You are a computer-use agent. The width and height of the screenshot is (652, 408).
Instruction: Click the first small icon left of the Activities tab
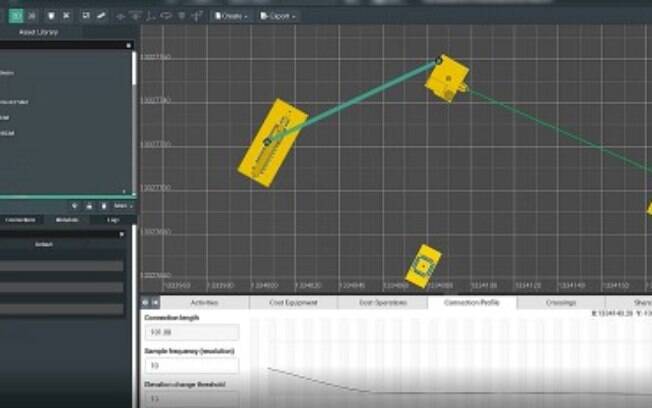click(145, 302)
